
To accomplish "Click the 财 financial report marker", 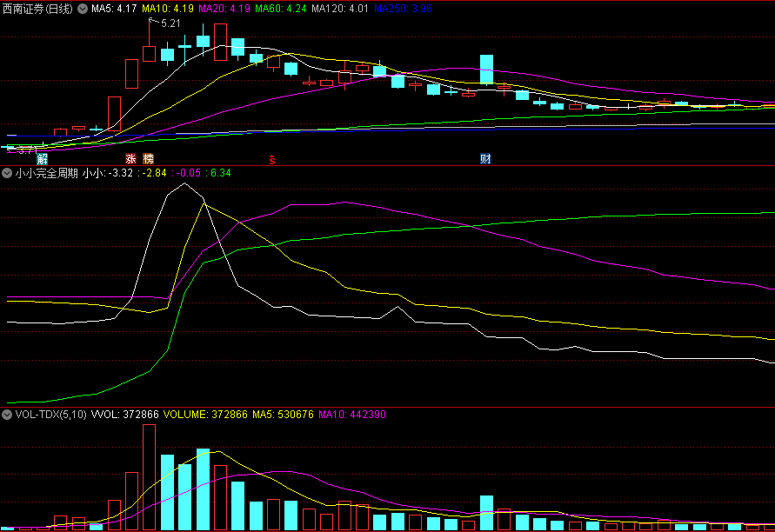I will 486,158.
